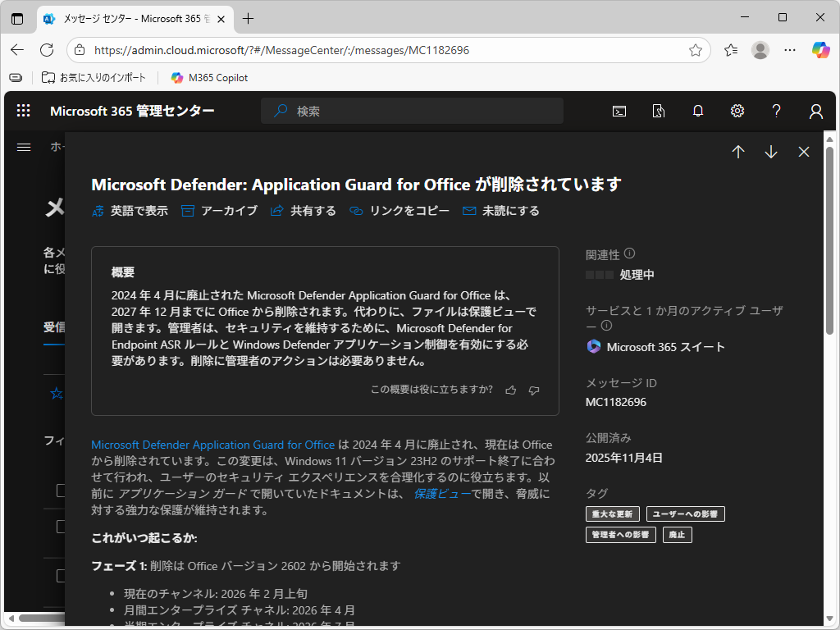Go to the next message with down arrow
Viewport: 840px width, 630px height.
(770, 152)
